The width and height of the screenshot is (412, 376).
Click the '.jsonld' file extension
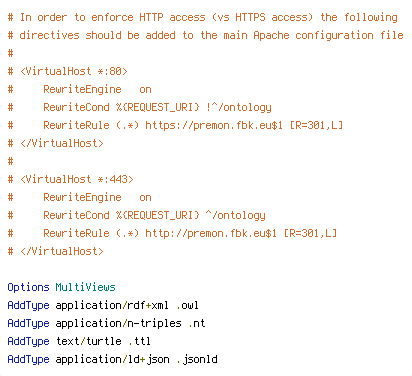(197, 359)
